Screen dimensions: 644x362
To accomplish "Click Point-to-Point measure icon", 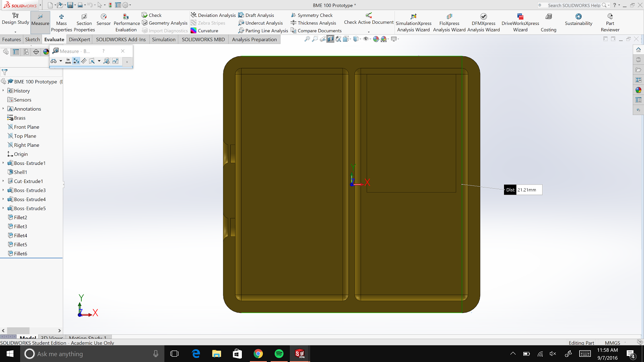I will [x=84, y=61].
